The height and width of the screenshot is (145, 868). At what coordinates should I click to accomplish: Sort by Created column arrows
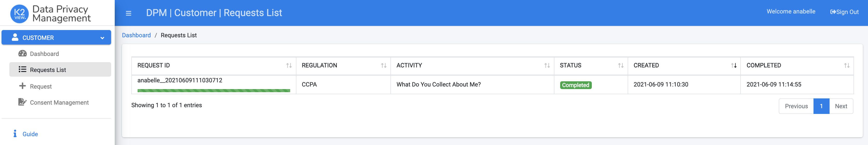734,66
